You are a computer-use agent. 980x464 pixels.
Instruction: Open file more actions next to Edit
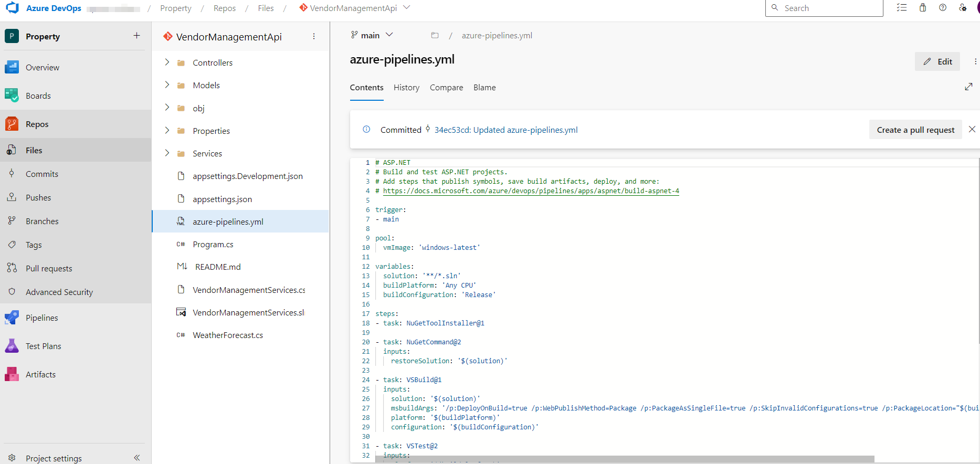coord(975,61)
